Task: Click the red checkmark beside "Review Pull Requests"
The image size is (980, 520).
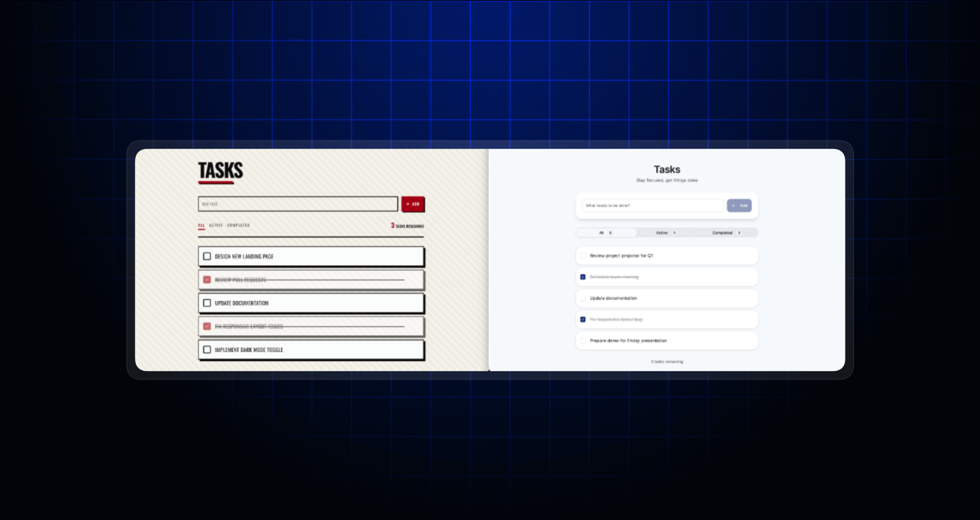Action: point(207,279)
